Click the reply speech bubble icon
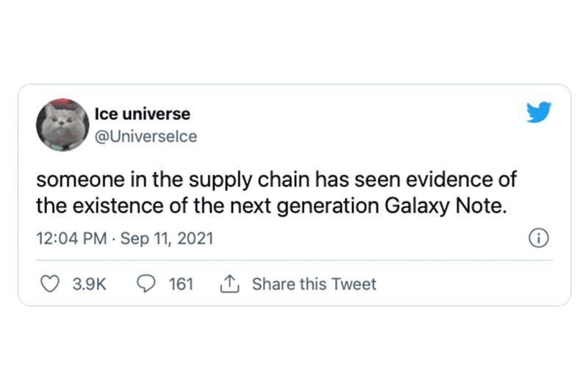588x392 pixels. point(146,284)
